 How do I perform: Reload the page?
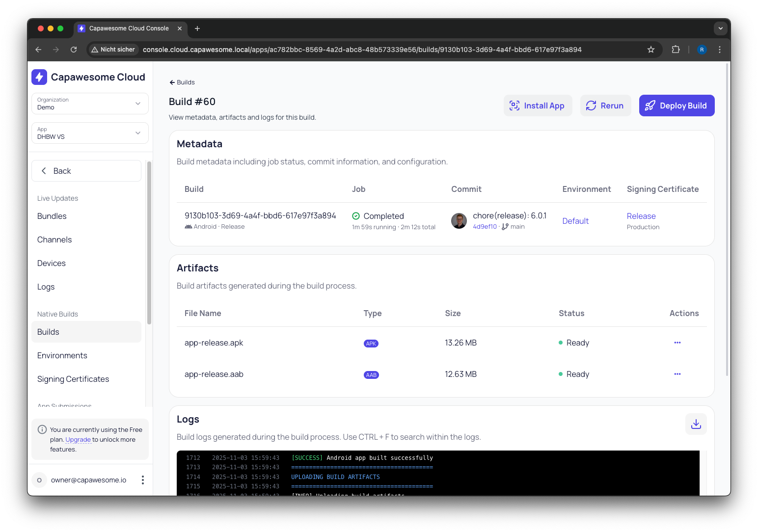pos(74,50)
